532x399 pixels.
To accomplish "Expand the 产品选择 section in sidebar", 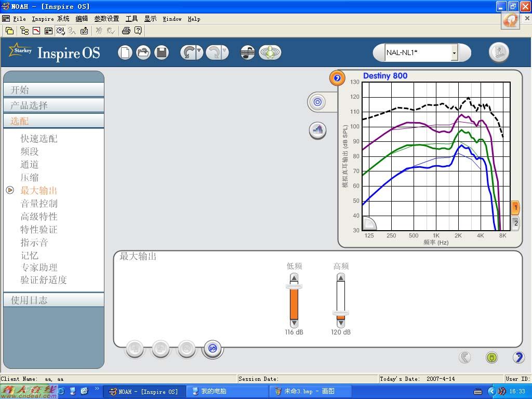I will click(54, 105).
